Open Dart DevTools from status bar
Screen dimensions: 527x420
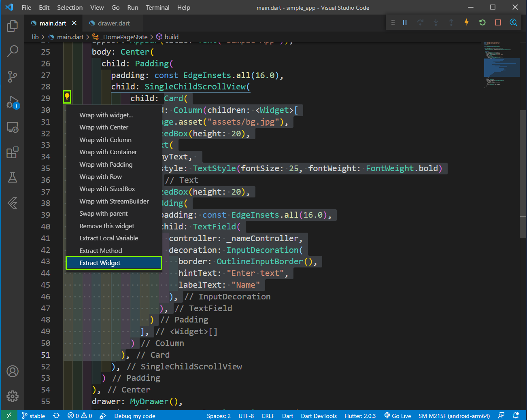pos(319,416)
